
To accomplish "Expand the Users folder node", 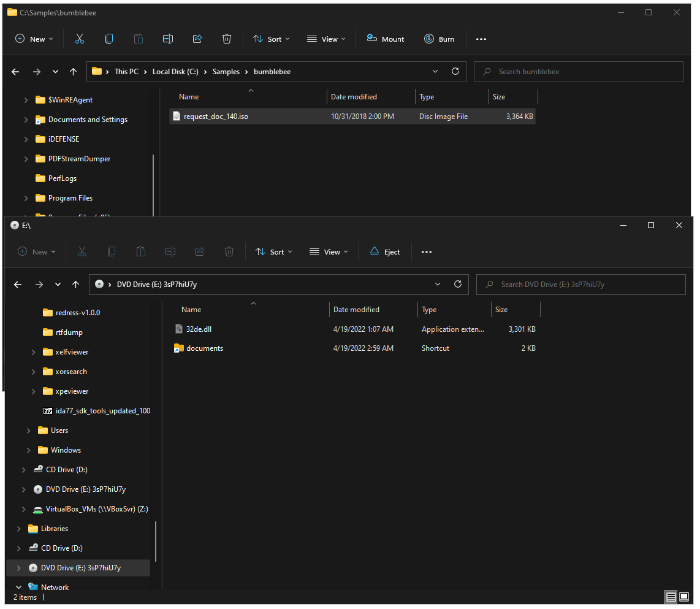I will (29, 431).
